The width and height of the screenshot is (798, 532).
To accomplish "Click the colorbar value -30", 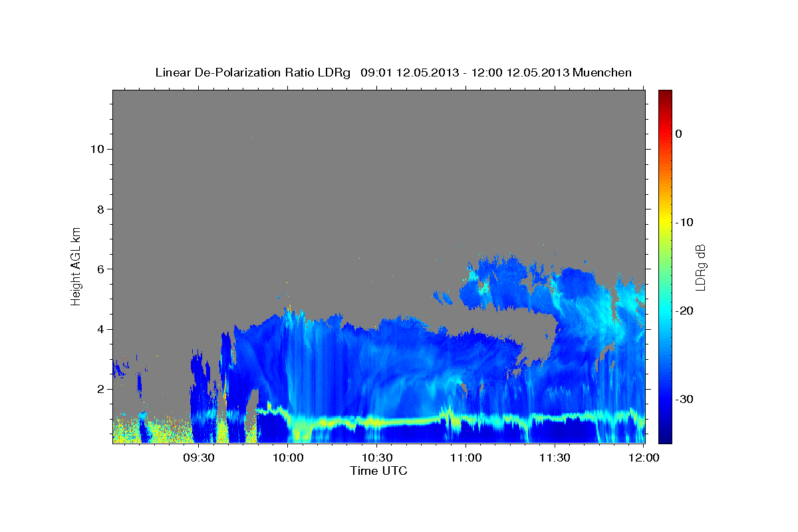I will 685,399.
